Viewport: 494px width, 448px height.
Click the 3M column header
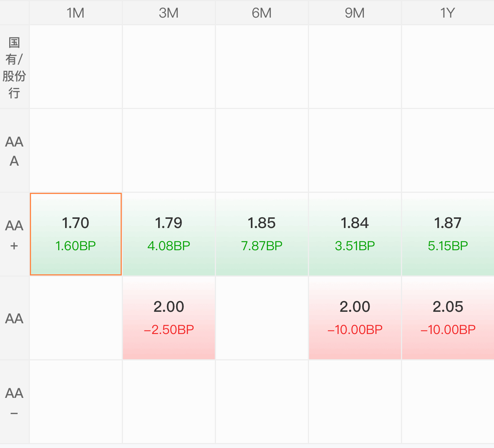(x=168, y=13)
